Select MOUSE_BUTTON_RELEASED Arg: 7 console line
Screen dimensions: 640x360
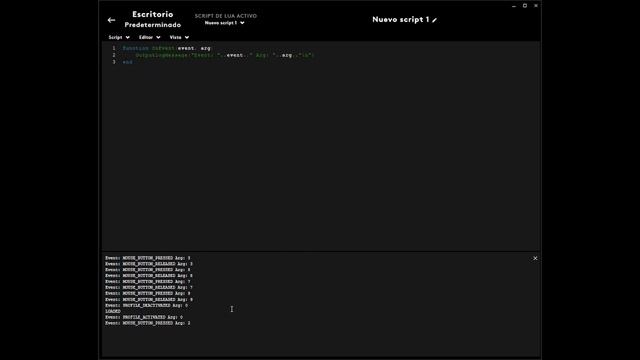point(149,287)
